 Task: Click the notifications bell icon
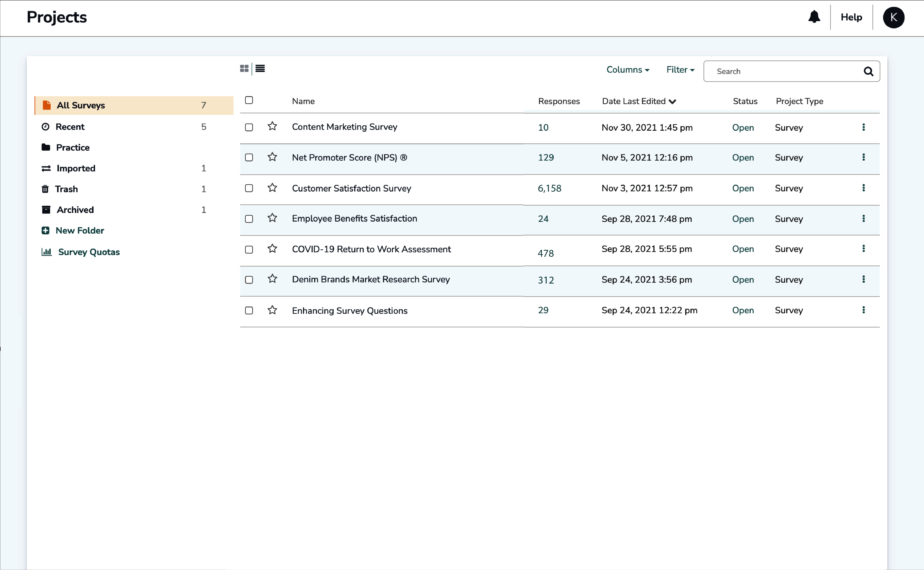(814, 17)
